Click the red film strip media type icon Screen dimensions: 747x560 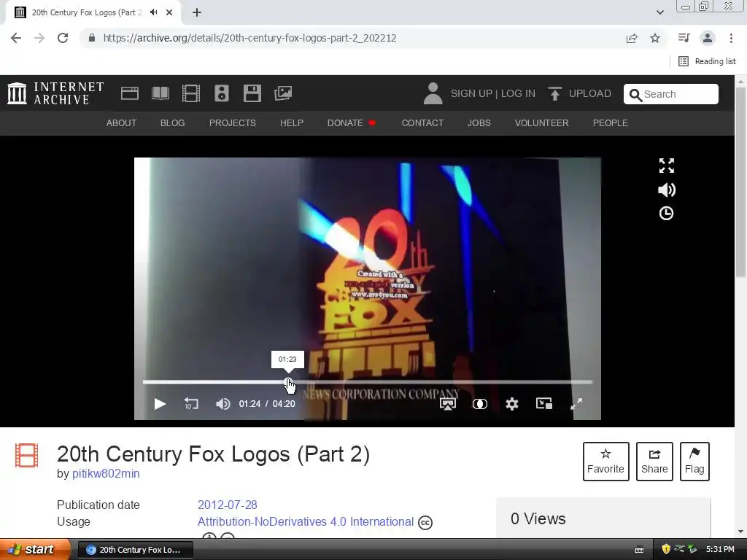tap(27, 455)
